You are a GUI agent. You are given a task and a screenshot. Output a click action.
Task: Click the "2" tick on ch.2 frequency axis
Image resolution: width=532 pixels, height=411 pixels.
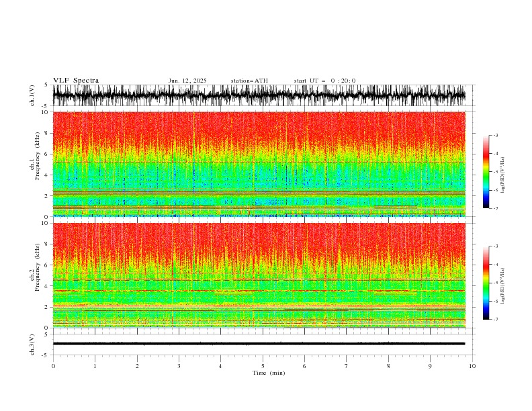48,307
